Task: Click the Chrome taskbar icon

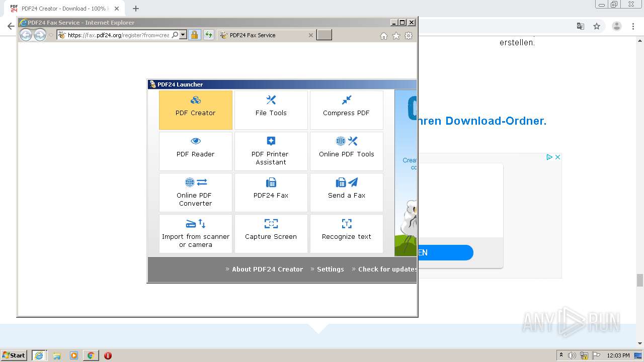Action: coord(91,355)
